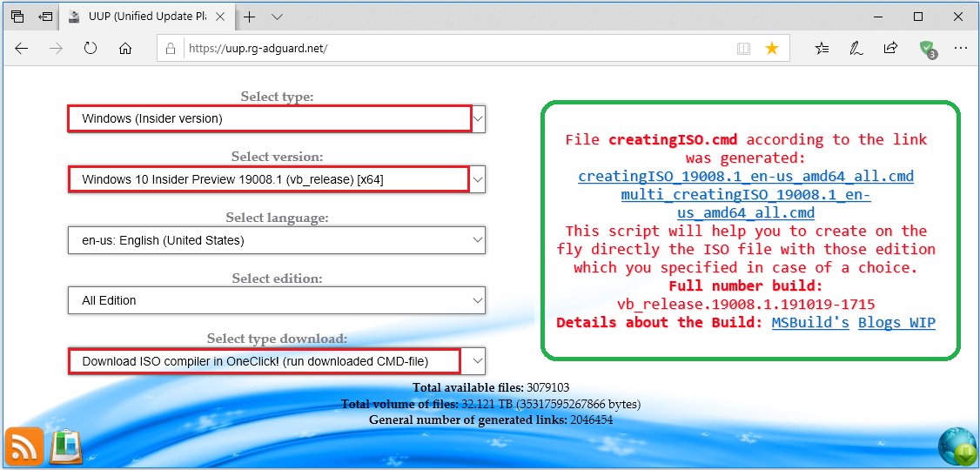Click the 'Full number build:' heading
The width and height of the screenshot is (980, 470).
point(746,286)
